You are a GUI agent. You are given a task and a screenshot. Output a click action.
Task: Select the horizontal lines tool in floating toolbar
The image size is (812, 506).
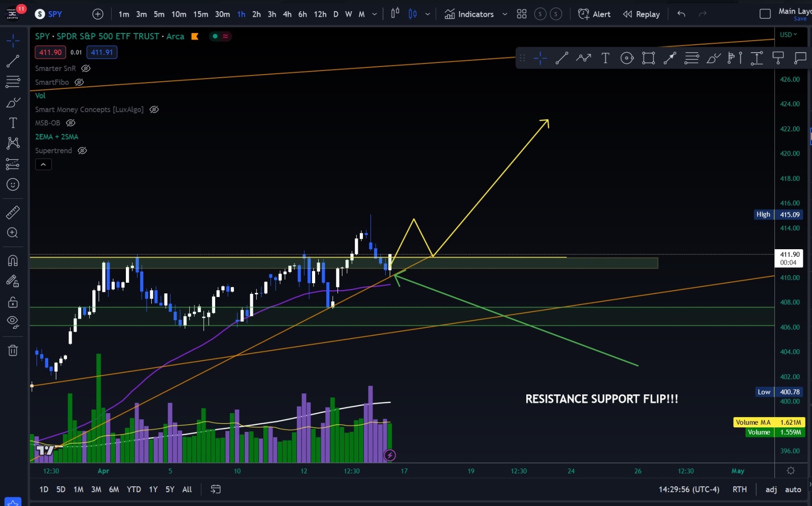pos(692,58)
